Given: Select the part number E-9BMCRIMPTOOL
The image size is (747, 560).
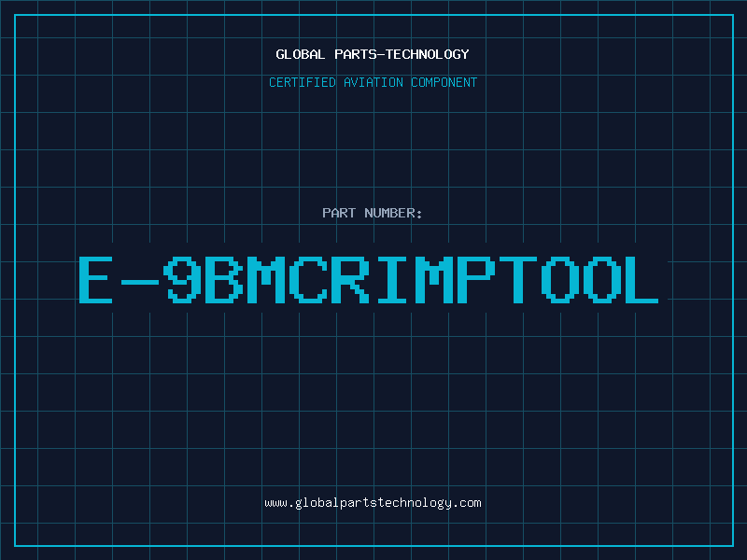Looking at the screenshot, I should pos(369,279).
